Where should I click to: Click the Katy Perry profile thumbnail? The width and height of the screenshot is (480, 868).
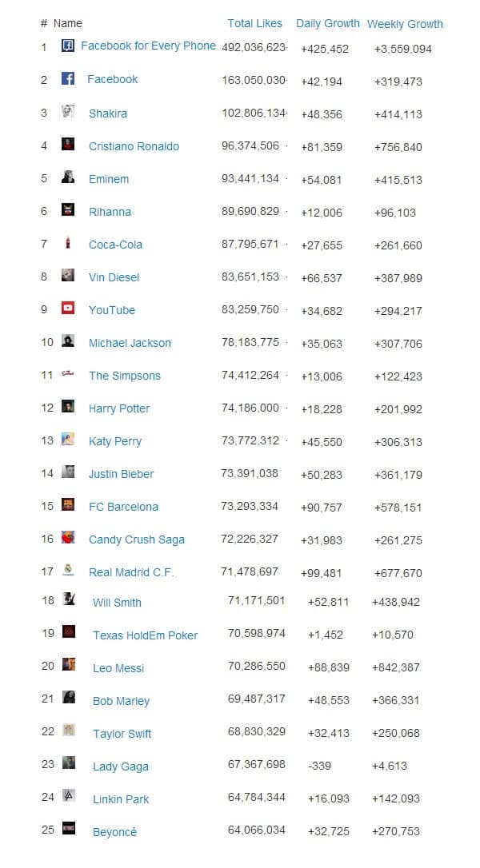tap(69, 440)
